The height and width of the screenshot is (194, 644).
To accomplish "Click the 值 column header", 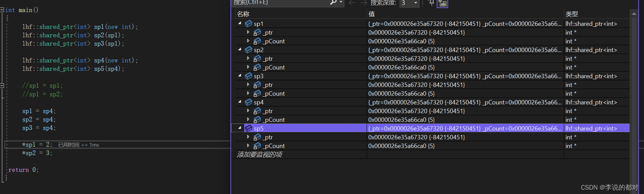I will [x=465, y=14].
